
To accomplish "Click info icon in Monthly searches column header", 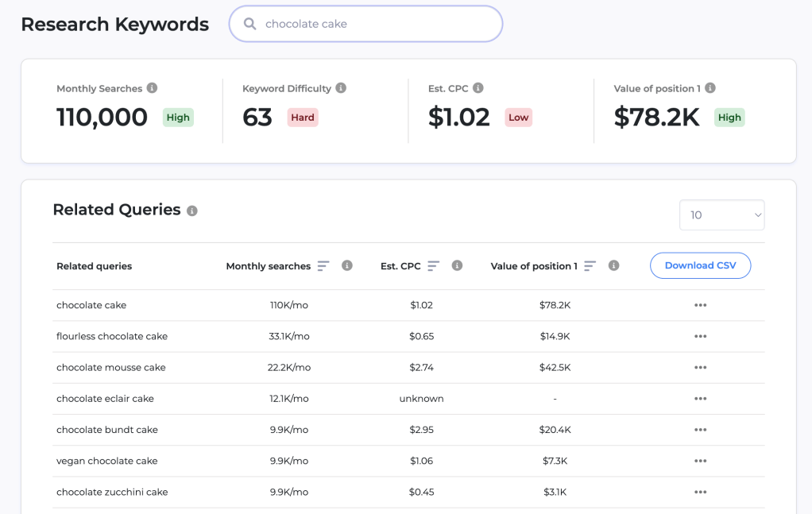I will pyautogui.click(x=347, y=266).
